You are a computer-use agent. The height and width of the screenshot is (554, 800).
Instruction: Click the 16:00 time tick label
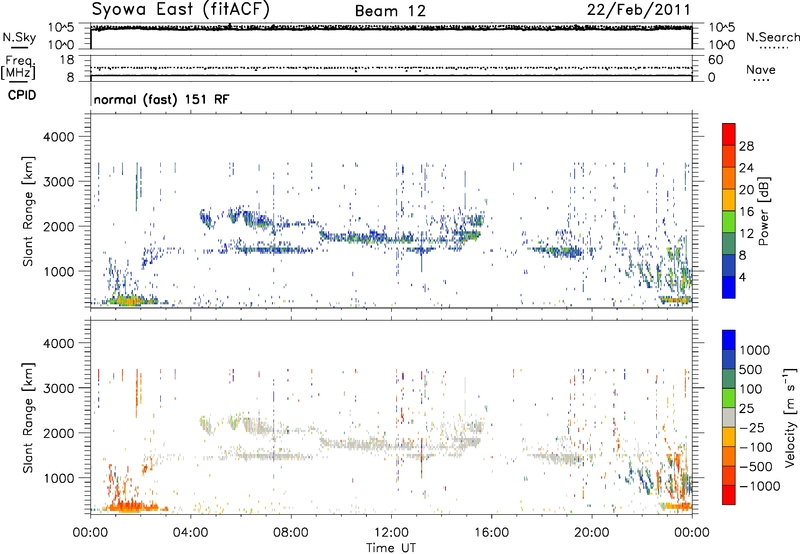[492, 533]
